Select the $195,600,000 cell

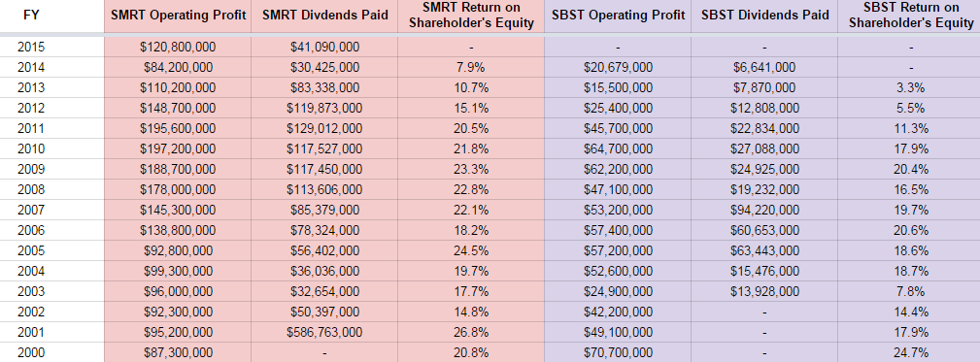coord(178,128)
